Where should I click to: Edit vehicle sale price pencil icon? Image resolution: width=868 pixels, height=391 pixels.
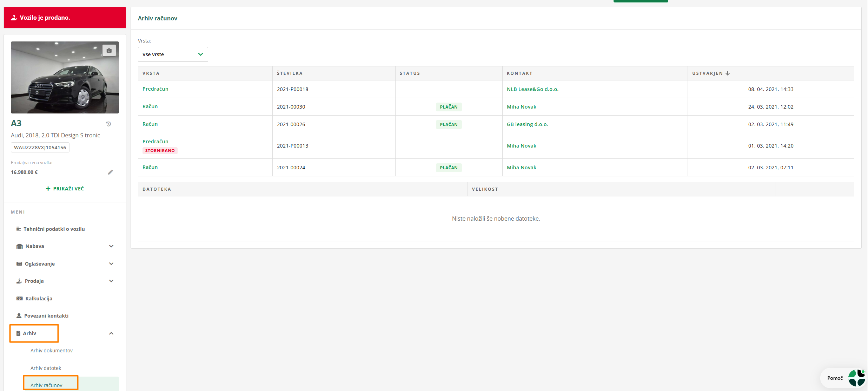pos(111,172)
